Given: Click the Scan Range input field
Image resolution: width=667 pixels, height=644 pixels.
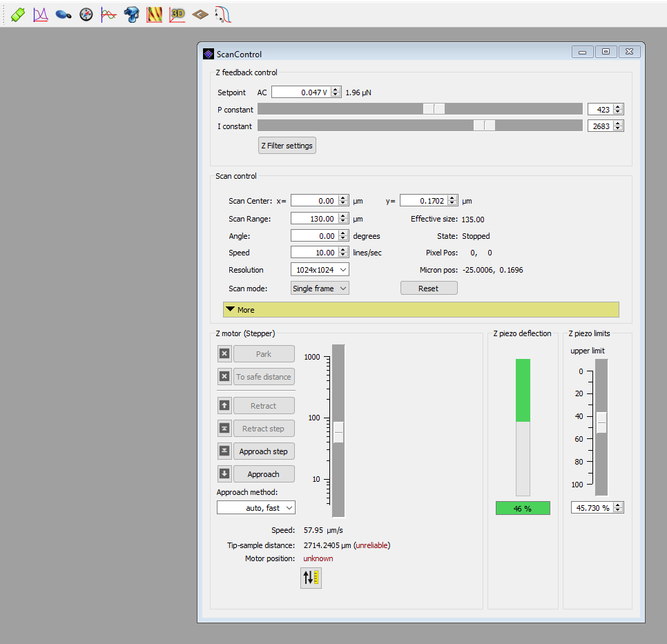Looking at the screenshot, I should (x=314, y=219).
